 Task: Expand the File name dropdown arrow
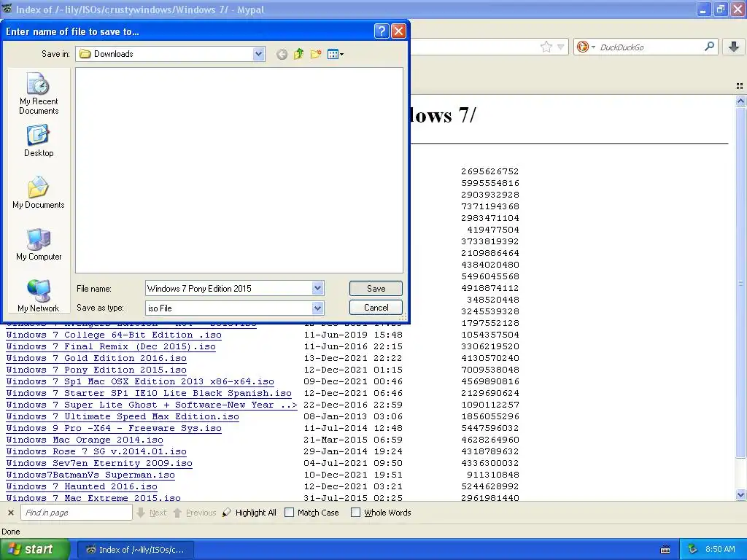318,288
